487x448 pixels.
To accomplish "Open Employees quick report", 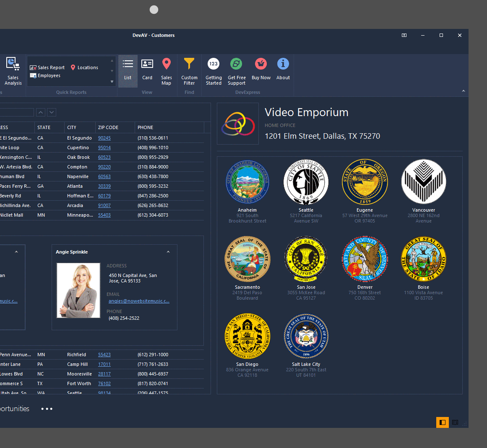I will [45, 75].
